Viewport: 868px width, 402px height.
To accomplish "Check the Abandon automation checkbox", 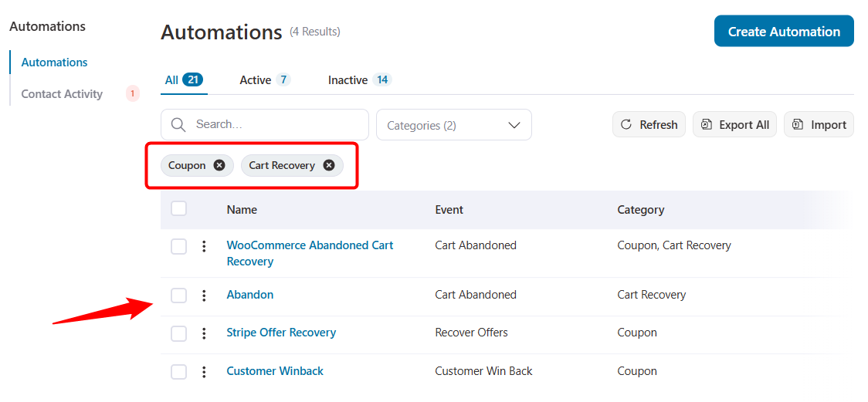I will (x=179, y=296).
